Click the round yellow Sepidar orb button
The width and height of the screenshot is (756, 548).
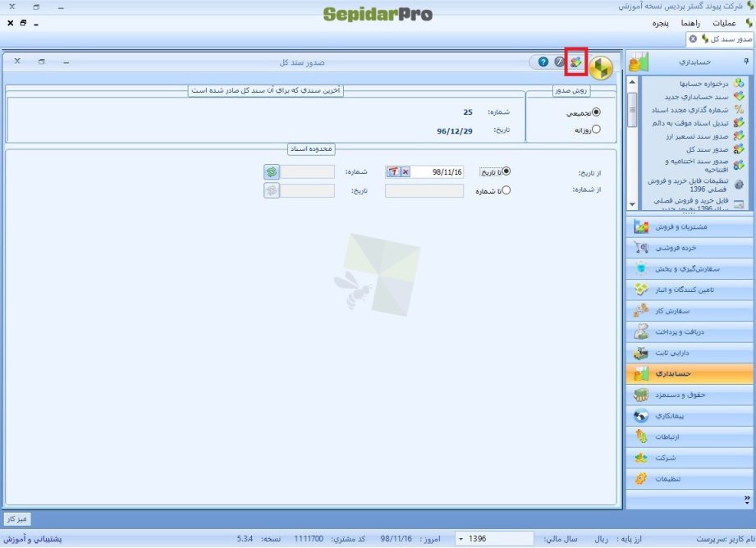click(601, 67)
